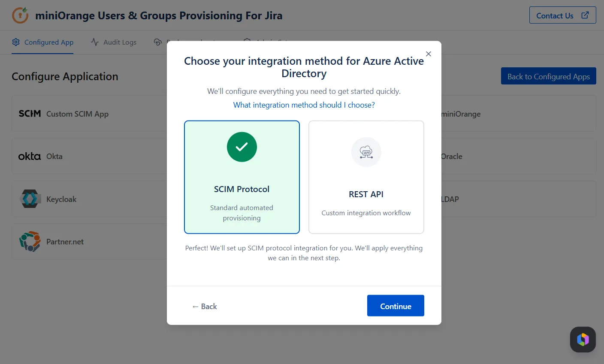The height and width of the screenshot is (364, 604).
Task: Click the gear icon beside Configured App
Action: [16, 42]
